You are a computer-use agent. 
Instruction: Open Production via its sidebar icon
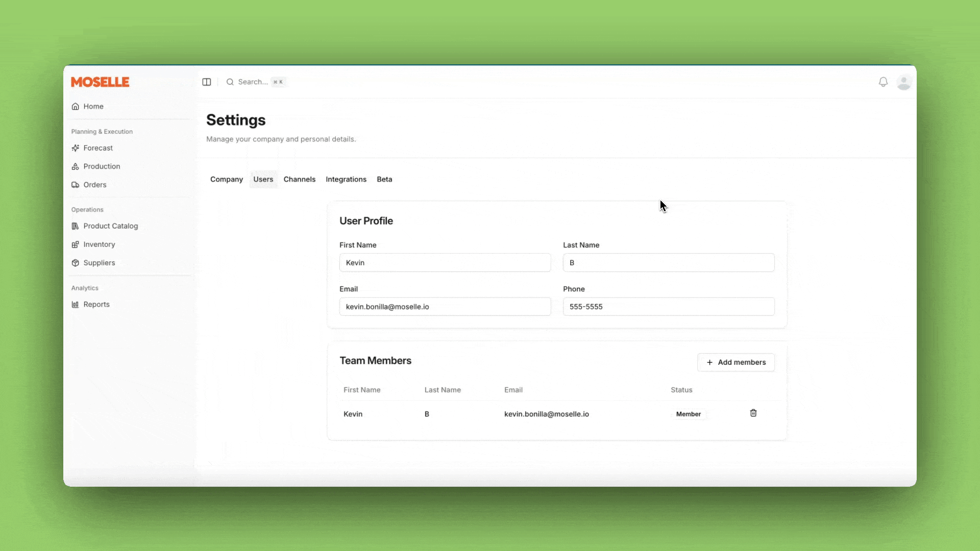point(76,166)
